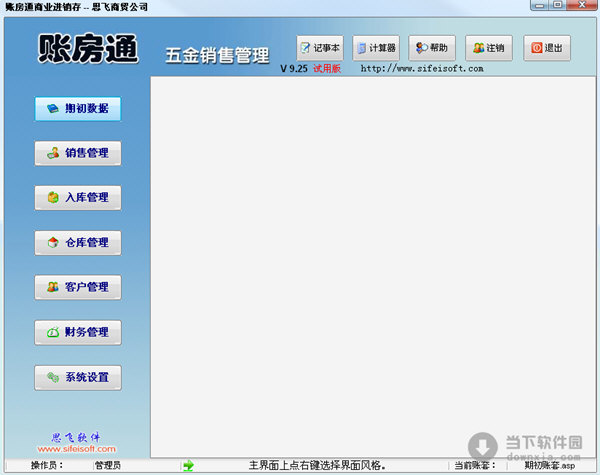Click the 账房通 logo
The width and height of the screenshot is (600, 475).
coord(88,48)
